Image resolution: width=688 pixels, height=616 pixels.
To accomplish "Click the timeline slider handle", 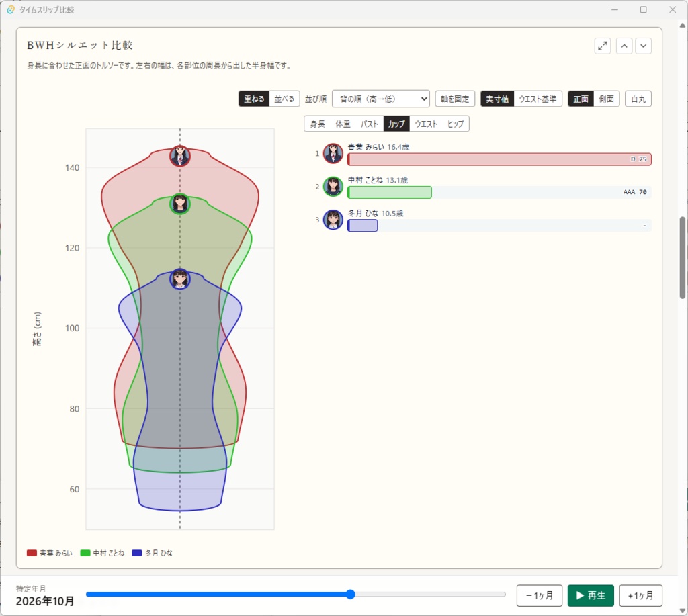I will 350,595.
